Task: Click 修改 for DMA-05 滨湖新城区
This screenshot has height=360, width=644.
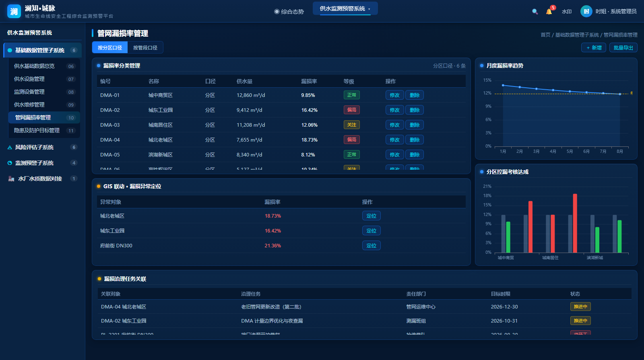Action: click(x=394, y=155)
